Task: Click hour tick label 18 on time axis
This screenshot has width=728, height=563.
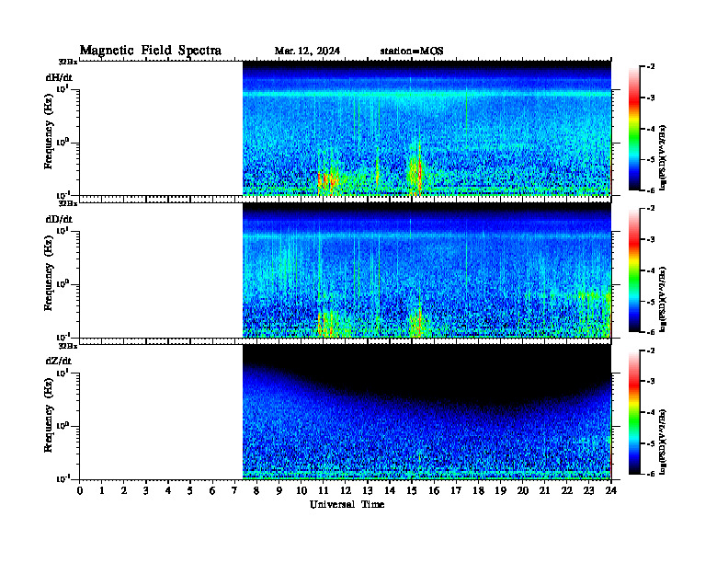Action: click(478, 491)
